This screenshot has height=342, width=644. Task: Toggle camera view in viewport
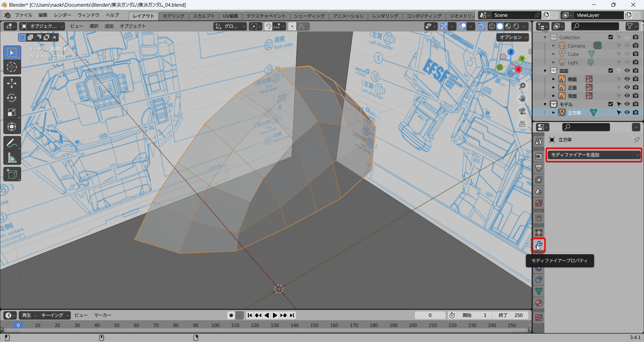tap(522, 111)
